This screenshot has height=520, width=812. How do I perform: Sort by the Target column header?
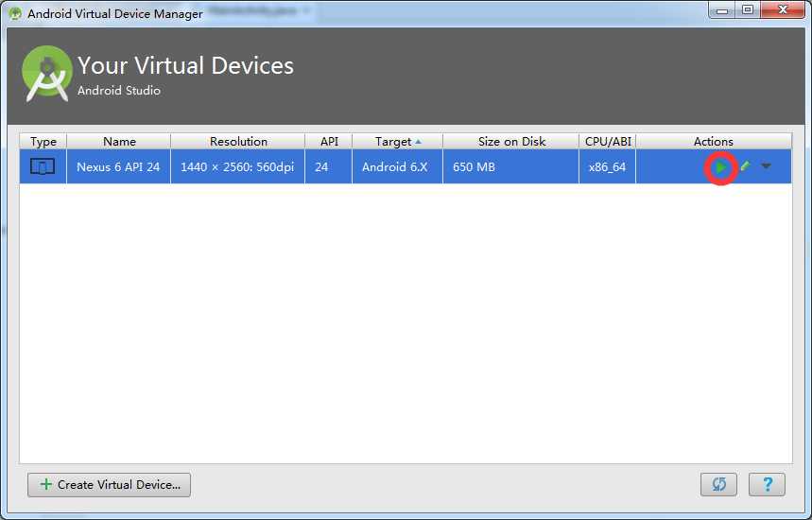[398, 142]
